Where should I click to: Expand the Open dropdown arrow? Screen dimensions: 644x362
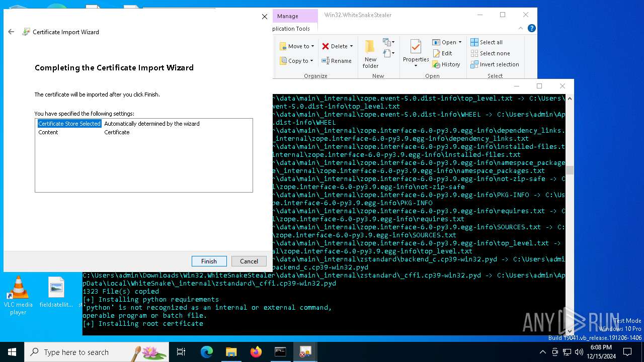point(460,42)
